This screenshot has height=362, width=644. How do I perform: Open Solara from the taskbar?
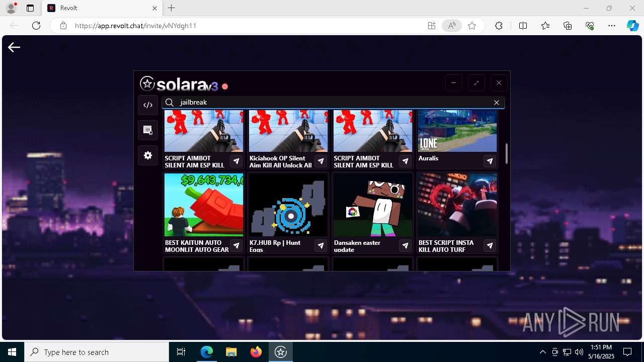click(x=281, y=352)
